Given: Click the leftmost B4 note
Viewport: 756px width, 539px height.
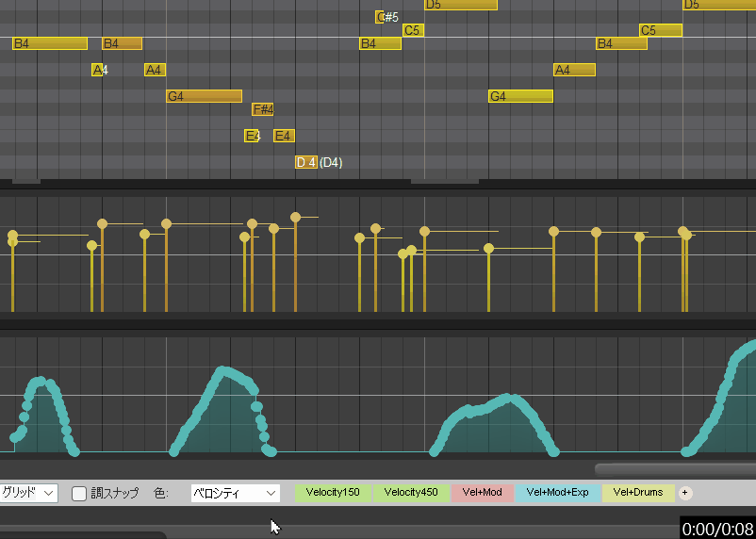Looking at the screenshot, I should click(49, 43).
